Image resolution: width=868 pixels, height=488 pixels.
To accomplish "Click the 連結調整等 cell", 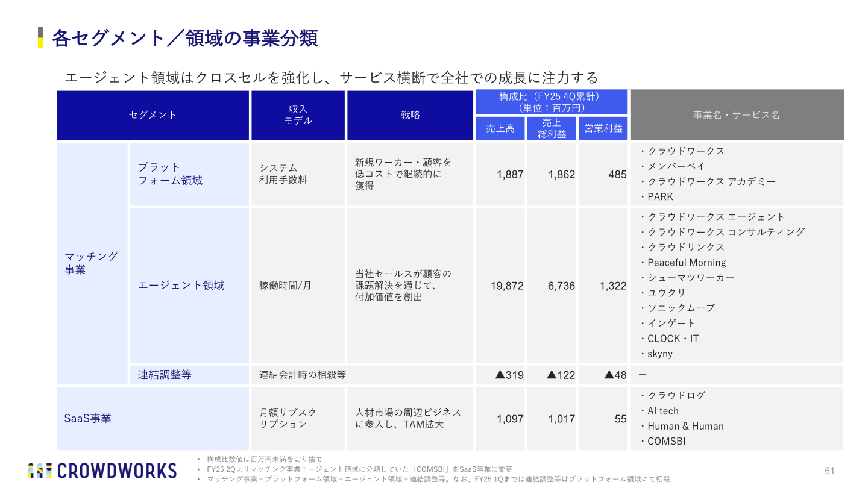I will (189, 375).
